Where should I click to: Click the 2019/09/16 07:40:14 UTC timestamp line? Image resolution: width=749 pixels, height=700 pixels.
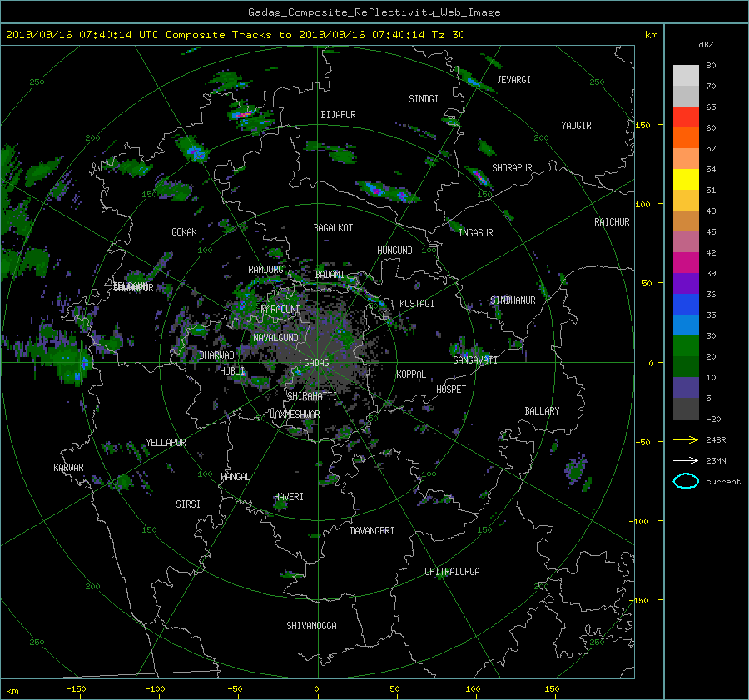coord(235,35)
